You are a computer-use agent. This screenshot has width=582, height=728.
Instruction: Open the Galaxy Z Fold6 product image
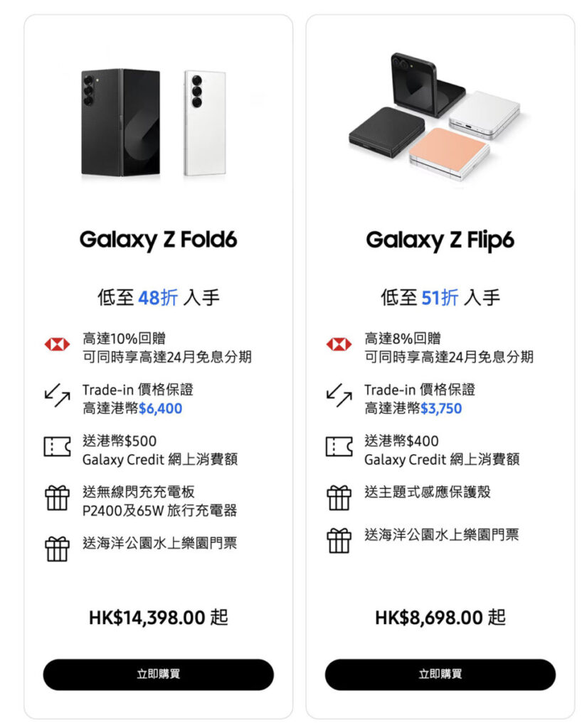coord(155,122)
